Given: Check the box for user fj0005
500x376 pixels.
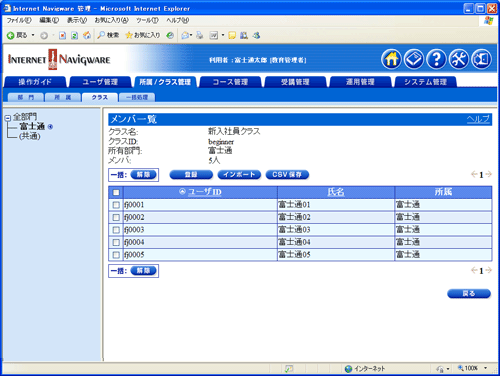Looking at the screenshot, I should (116, 255).
